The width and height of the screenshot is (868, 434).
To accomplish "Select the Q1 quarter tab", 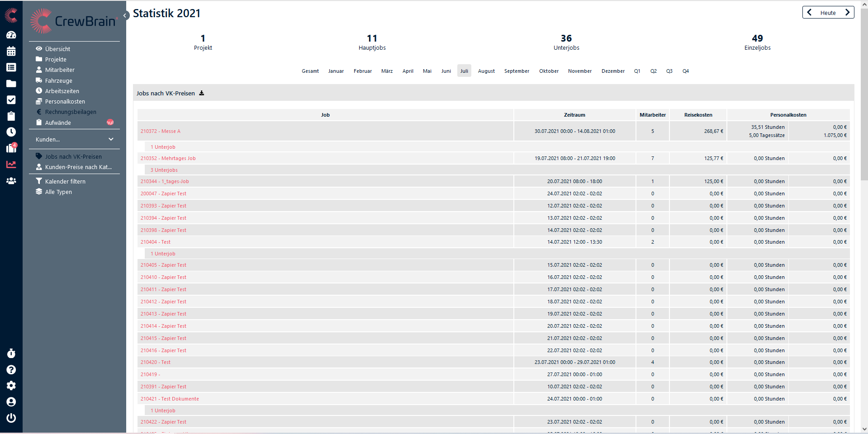I will tap(637, 71).
